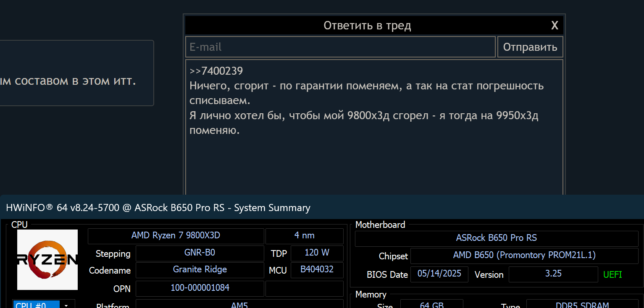Click the 100-000001084 OPN value
644x308 pixels.
click(200, 288)
